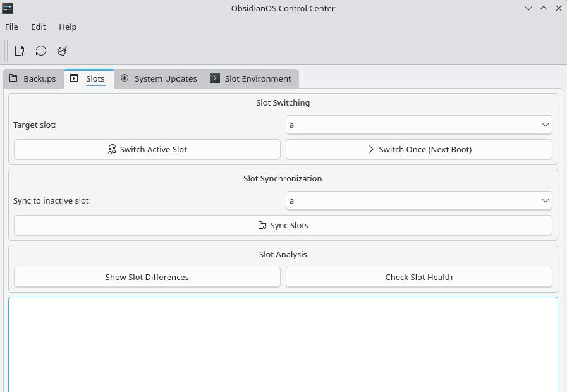Click Show Slot Differences

(x=147, y=277)
